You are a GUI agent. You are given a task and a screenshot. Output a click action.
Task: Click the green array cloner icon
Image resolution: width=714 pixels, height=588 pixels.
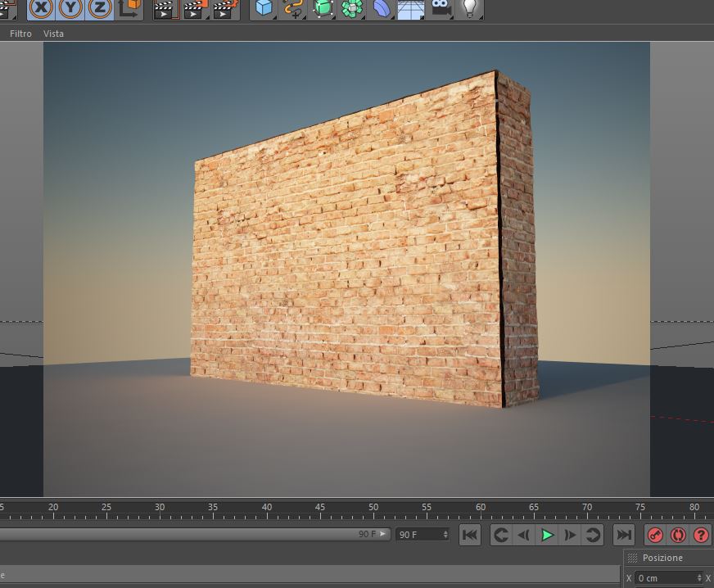(x=352, y=8)
